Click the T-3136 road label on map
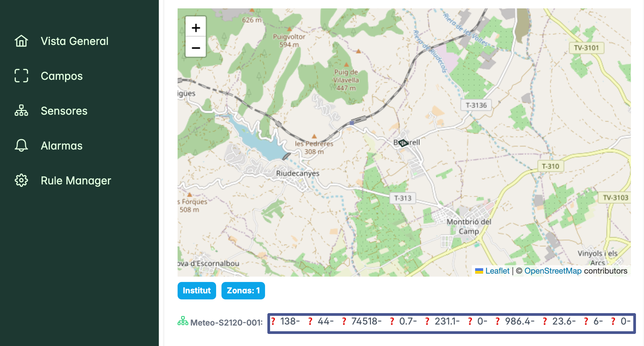Viewport: 644px width, 346px height. pos(476,105)
